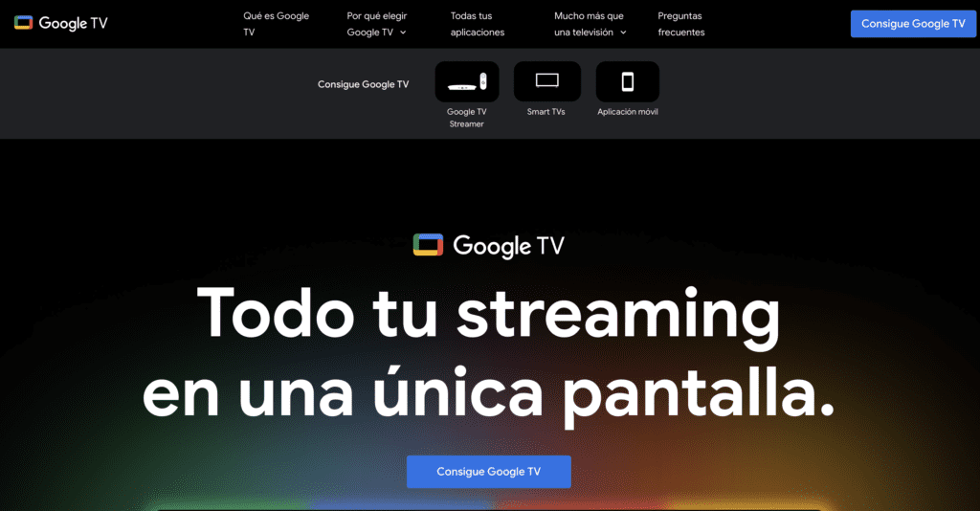Image resolution: width=980 pixels, height=511 pixels.
Task: Click the multicolor Google TV hero logo icon
Action: point(428,246)
